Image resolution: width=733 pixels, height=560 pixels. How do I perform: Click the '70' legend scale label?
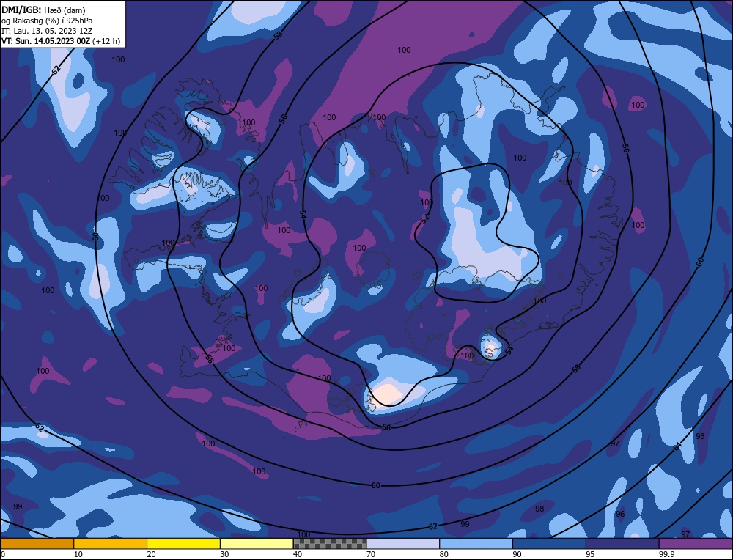click(371, 554)
